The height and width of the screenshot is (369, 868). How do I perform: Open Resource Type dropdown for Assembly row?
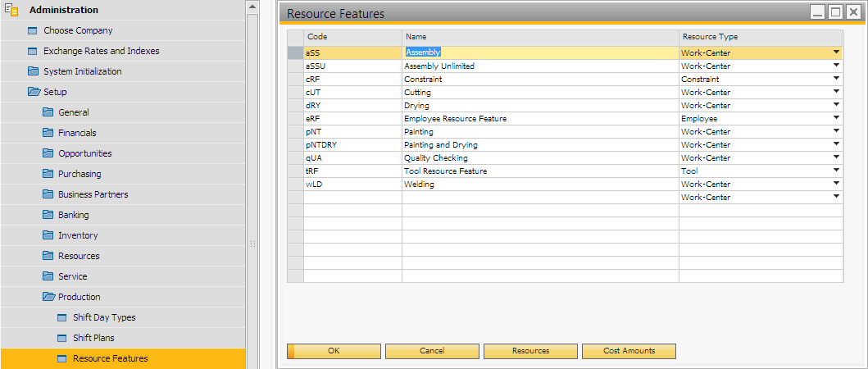pyautogui.click(x=836, y=52)
